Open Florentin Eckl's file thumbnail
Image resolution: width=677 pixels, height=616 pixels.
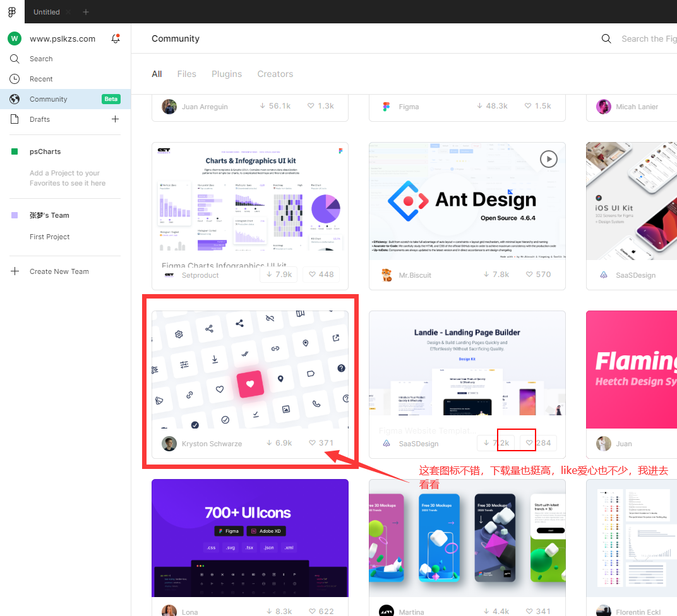(x=632, y=538)
